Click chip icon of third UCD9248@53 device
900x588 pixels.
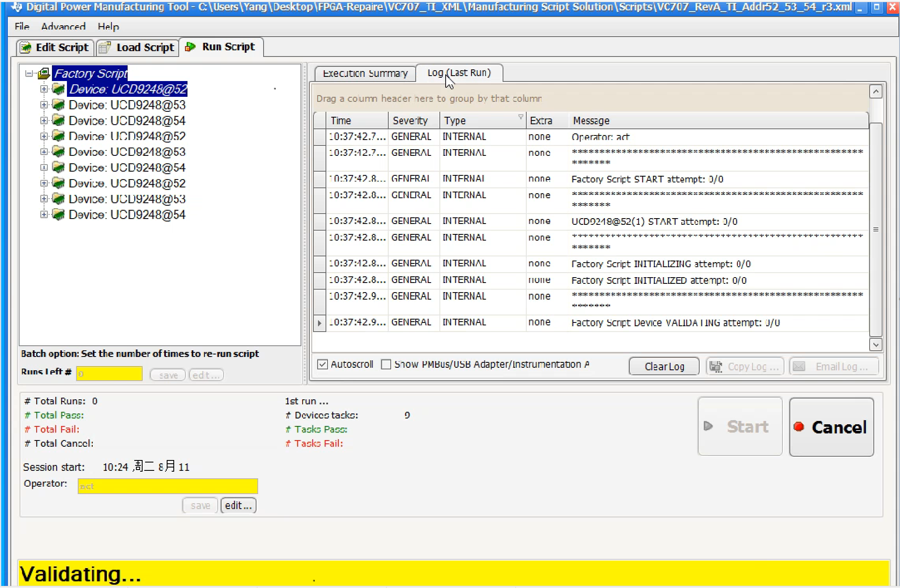click(59, 199)
